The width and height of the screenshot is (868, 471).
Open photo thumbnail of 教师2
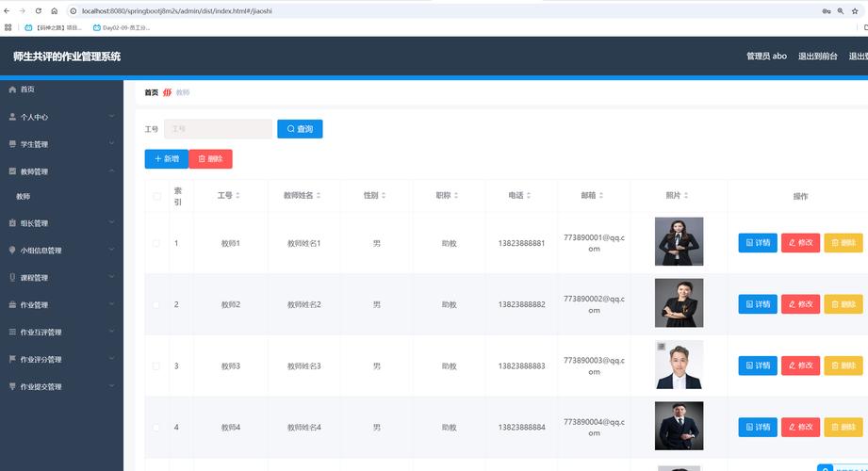click(679, 303)
